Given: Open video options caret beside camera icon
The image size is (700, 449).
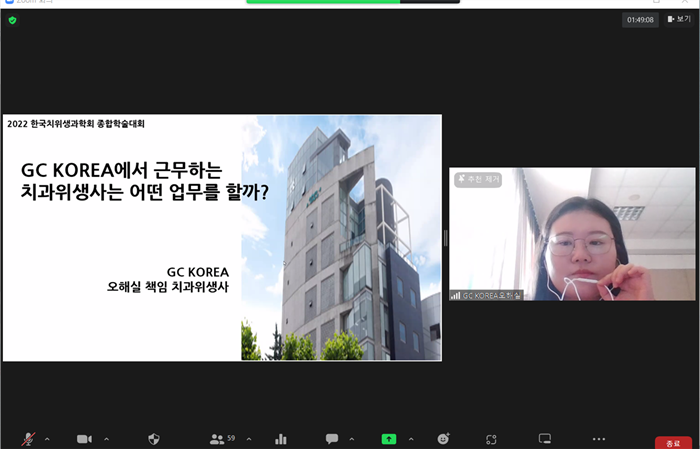Looking at the screenshot, I should click(x=107, y=439).
